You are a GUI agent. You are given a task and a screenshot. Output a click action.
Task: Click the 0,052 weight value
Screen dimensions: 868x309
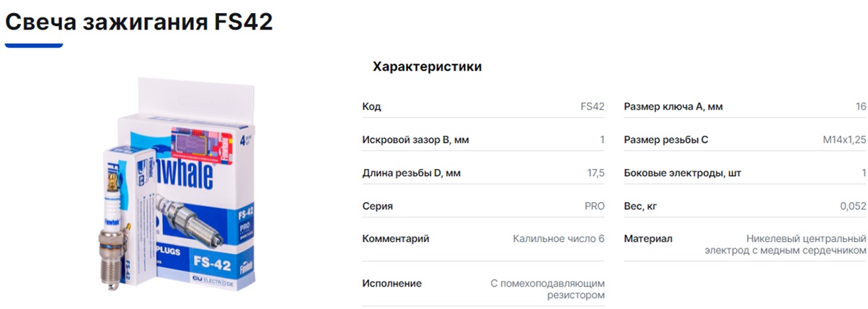point(852,206)
